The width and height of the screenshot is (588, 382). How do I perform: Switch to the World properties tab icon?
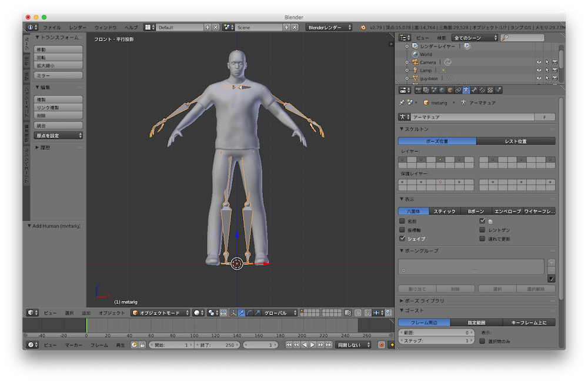coord(442,90)
